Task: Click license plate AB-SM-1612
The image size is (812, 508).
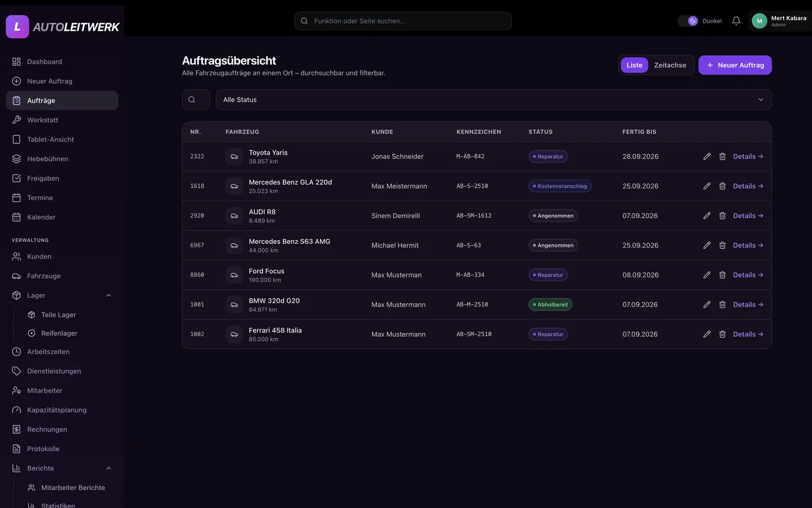Action: [x=474, y=215]
